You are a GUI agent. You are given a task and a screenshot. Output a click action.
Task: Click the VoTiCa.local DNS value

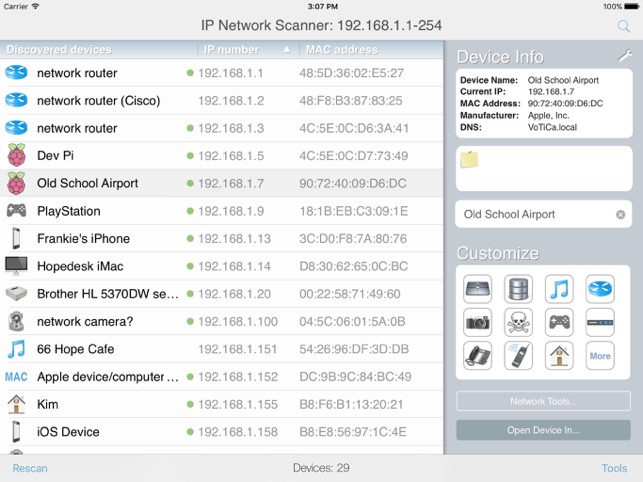[x=552, y=127]
